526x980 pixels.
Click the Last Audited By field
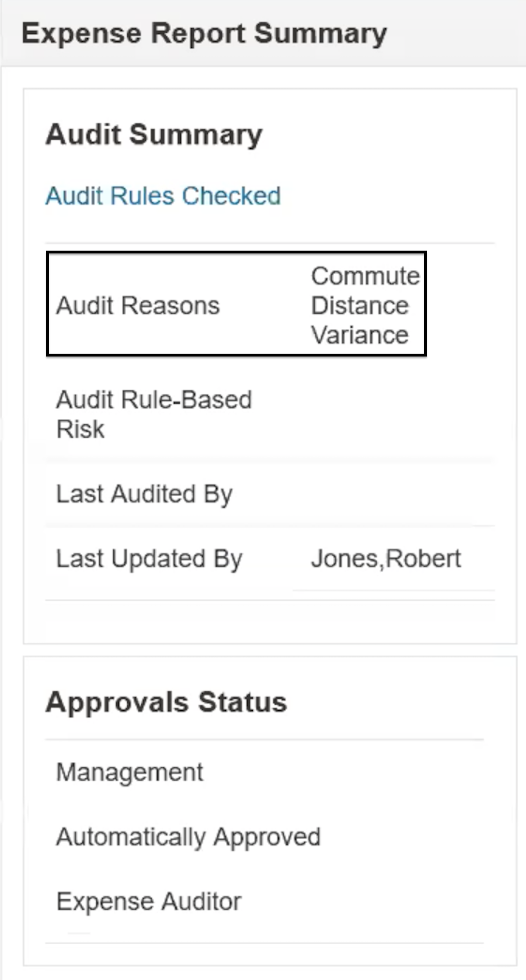pos(145,493)
